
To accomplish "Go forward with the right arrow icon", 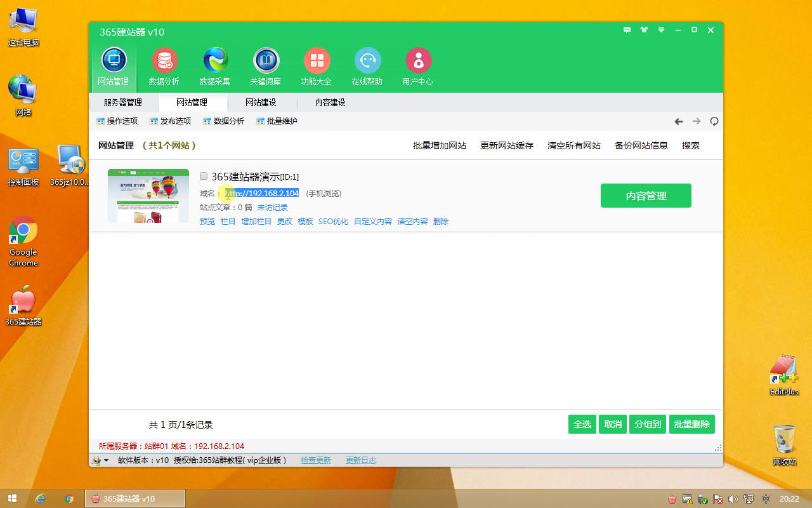I will point(697,121).
